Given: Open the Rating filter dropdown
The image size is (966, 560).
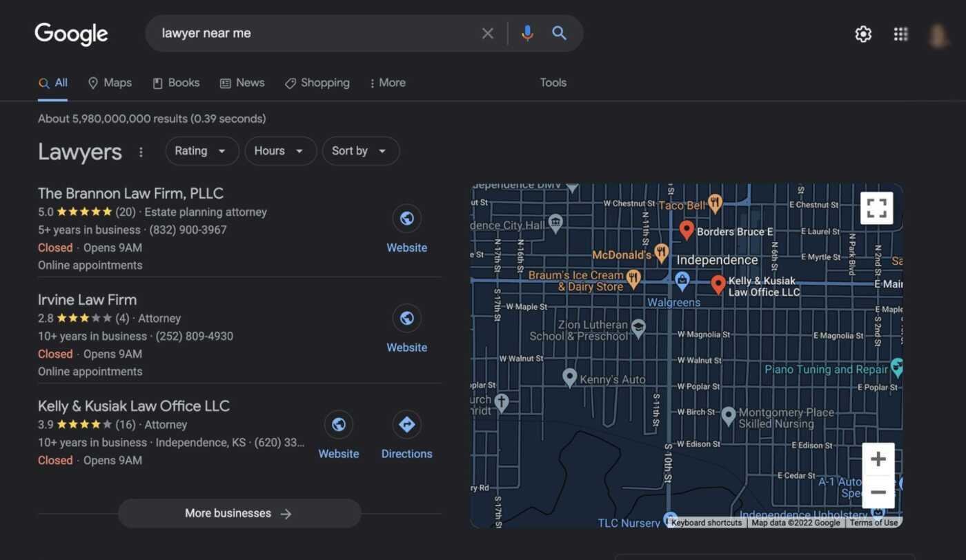Looking at the screenshot, I should pyautogui.click(x=201, y=150).
